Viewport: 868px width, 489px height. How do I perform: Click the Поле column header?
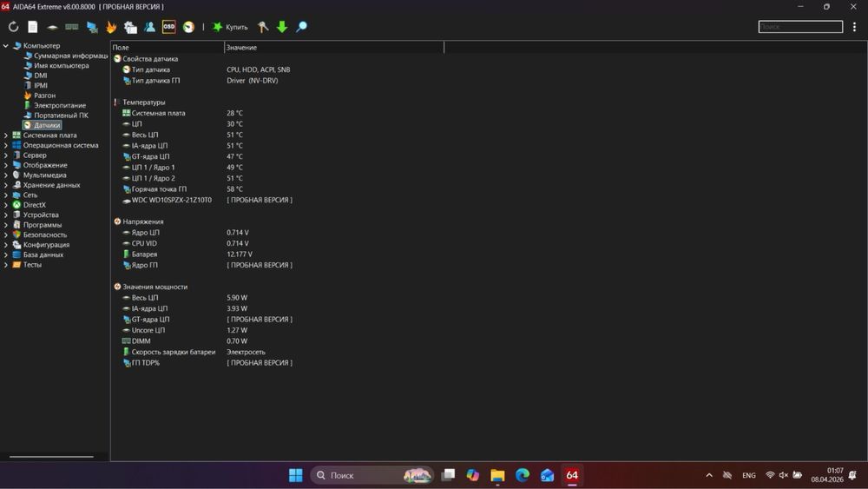[x=168, y=48]
